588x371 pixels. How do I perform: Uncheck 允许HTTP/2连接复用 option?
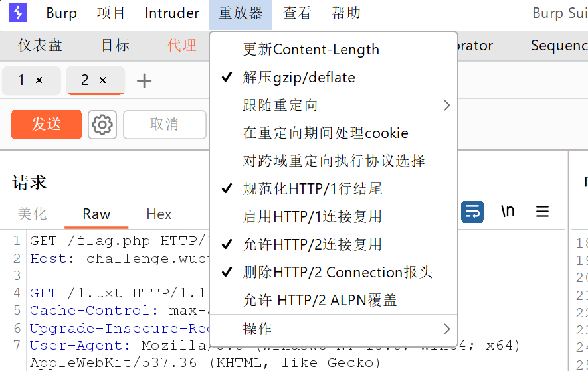(334, 244)
